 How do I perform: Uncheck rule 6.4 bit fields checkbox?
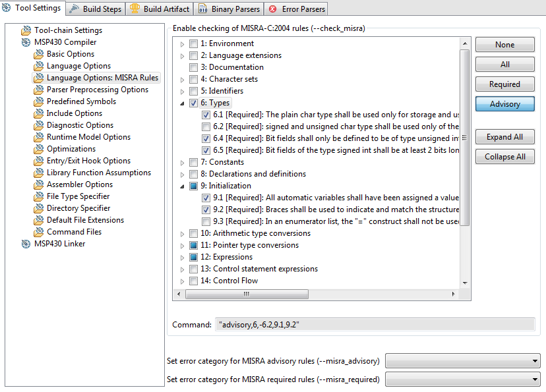click(x=206, y=138)
